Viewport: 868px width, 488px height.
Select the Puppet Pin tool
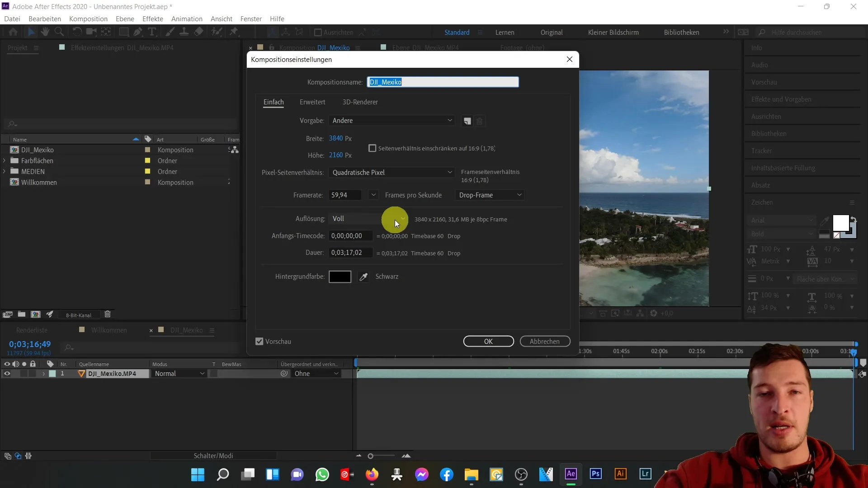point(234,32)
